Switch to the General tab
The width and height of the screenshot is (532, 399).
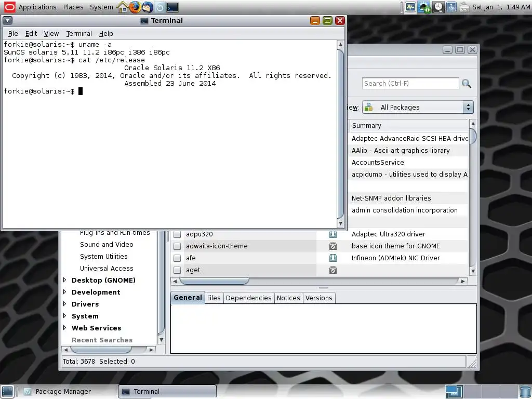tap(188, 298)
